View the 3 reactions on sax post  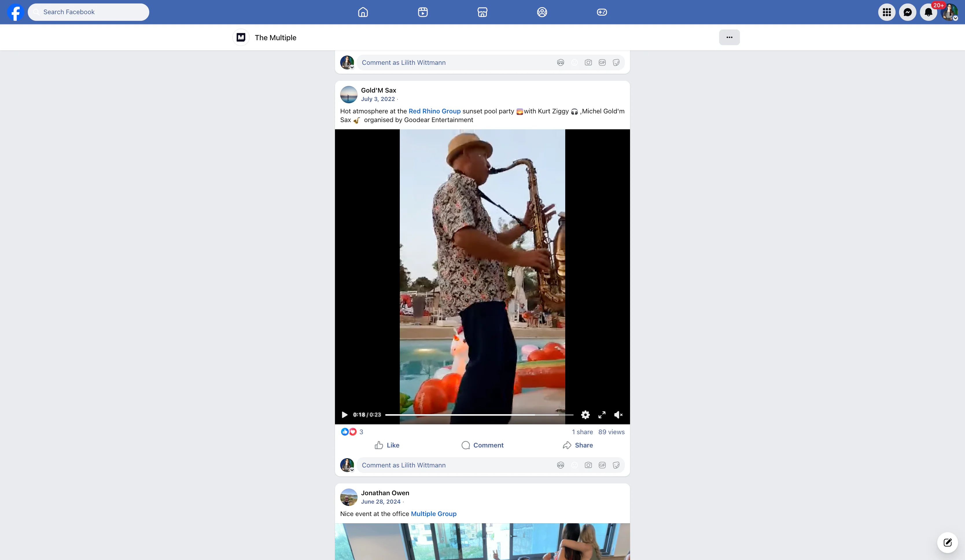[x=352, y=432]
